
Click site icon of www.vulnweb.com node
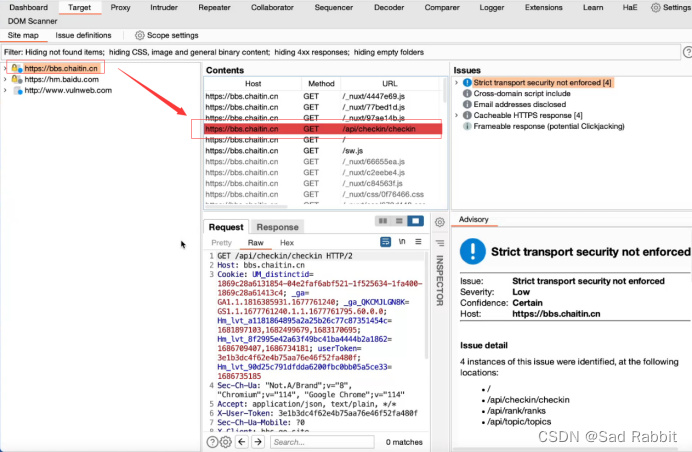18,90
